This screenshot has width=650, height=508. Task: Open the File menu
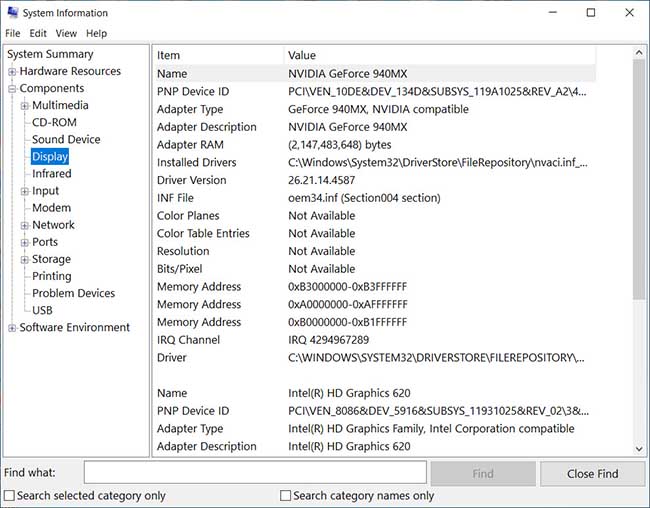[12, 33]
